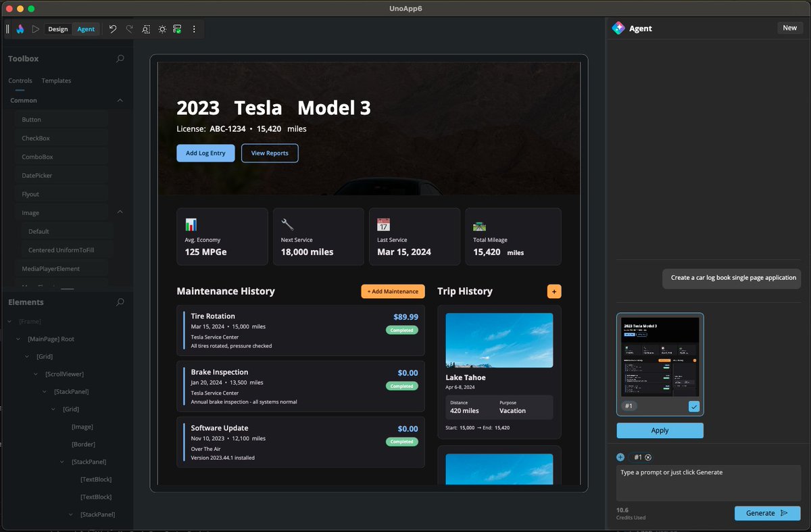
Task: Click the Uno Platform flame logo icon
Action: point(20,29)
